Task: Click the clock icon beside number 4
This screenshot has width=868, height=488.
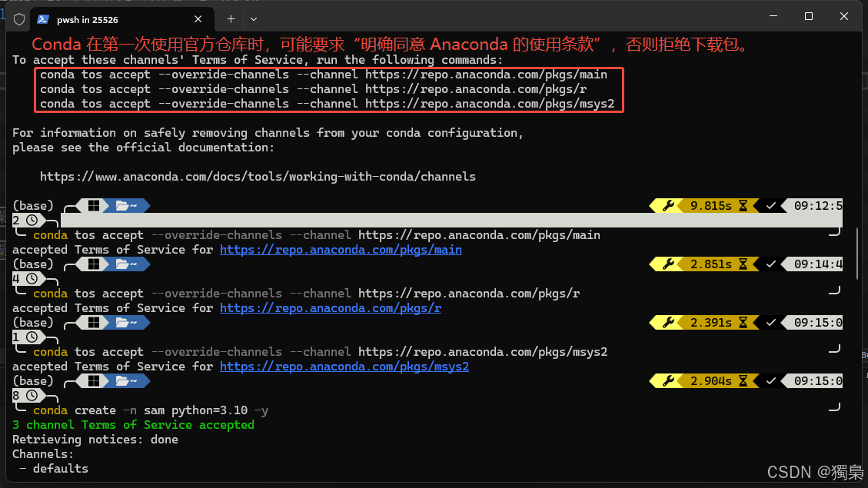Action: [x=32, y=279]
